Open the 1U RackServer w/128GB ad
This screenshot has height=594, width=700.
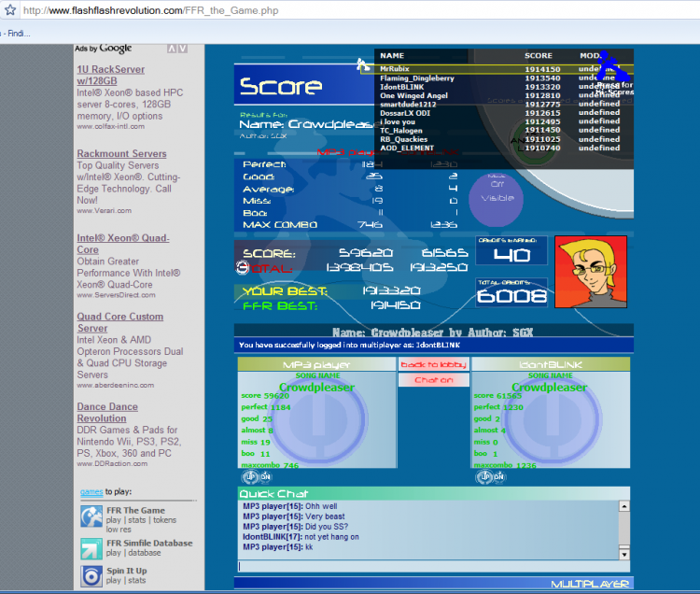[x=111, y=75]
